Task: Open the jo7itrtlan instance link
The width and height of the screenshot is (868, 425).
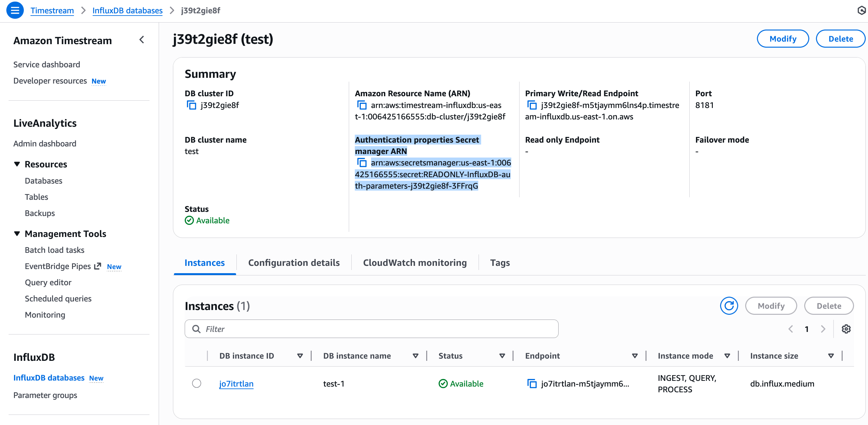Action: pos(236,383)
